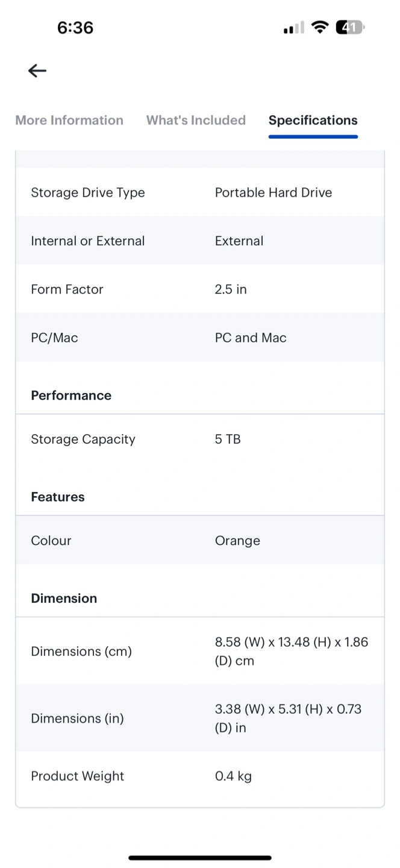Select the Portable Hard Drive value
Screen dimensions: 400x868
click(x=273, y=192)
